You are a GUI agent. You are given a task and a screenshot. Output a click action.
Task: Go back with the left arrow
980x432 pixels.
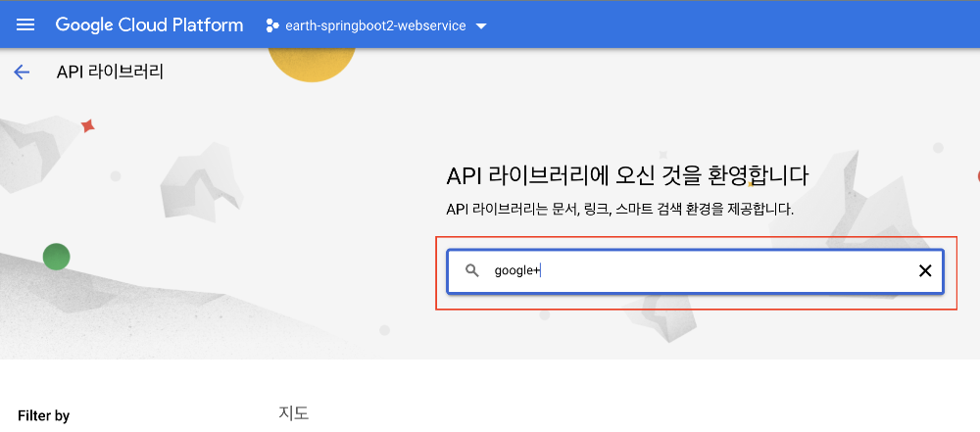pyautogui.click(x=22, y=72)
